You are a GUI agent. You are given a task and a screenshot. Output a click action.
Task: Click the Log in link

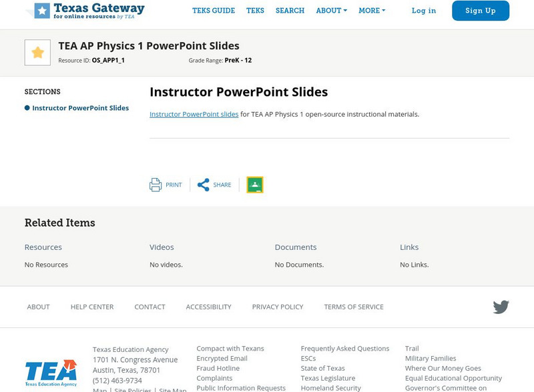(425, 11)
